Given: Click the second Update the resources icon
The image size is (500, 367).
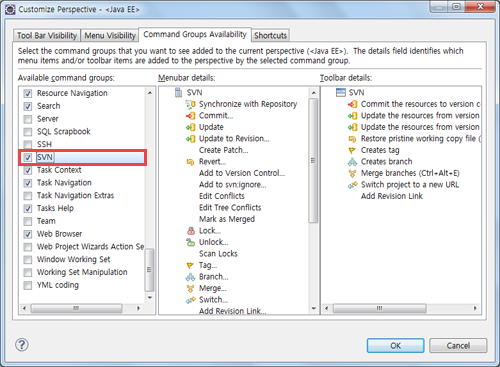Looking at the screenshot, I should (x=352, y=127).
